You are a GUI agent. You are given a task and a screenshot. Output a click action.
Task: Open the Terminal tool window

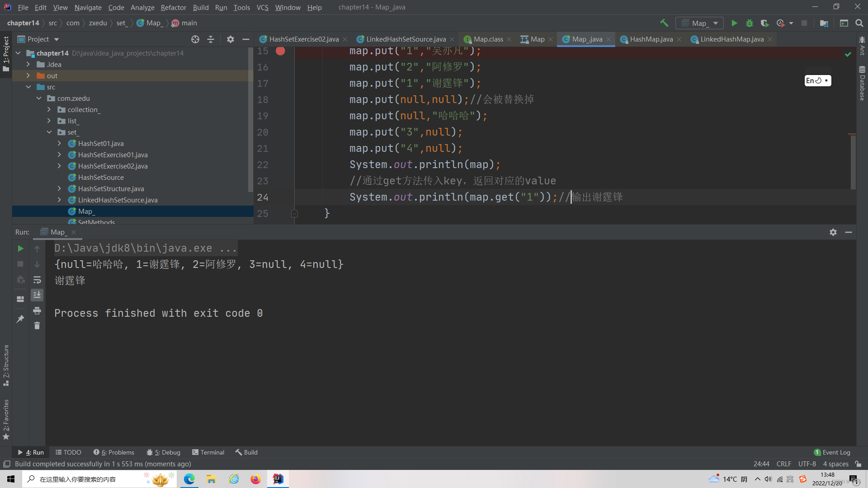point(208,452)
